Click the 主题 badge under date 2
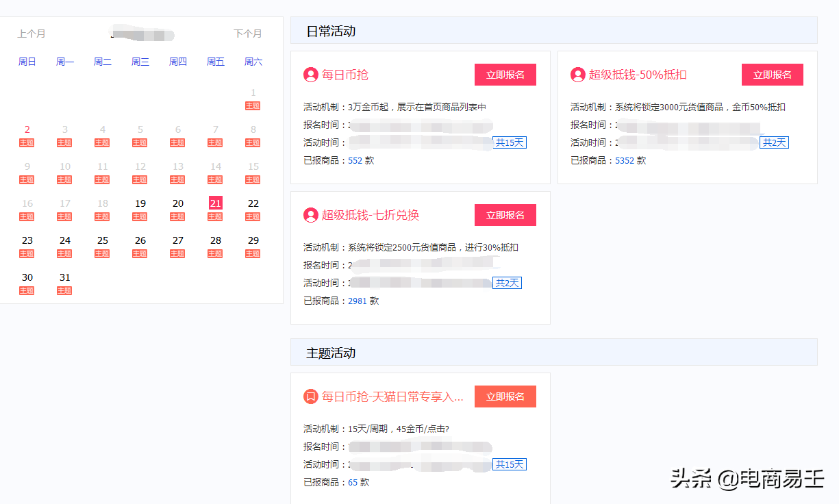The width and height of the screenshot is (839, 504). (x=27, y=142)
